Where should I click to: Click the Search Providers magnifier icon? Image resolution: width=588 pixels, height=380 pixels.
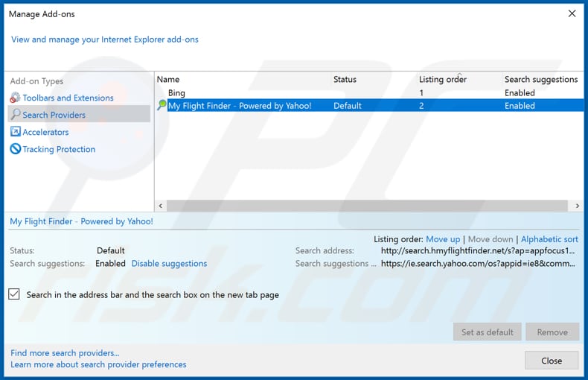pyautogui.click(x=16, y=114)
